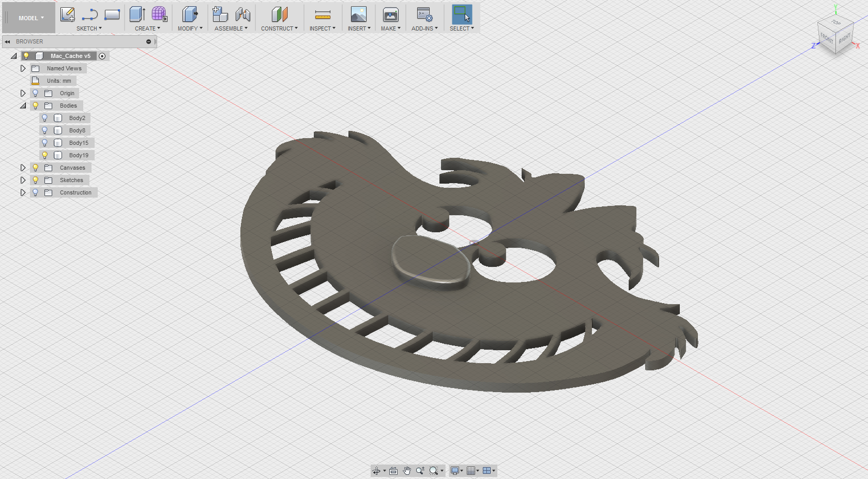Toggle visibility lightbulb for Body8
This screenshot has height=479, width=868.
tap(44, 130)
